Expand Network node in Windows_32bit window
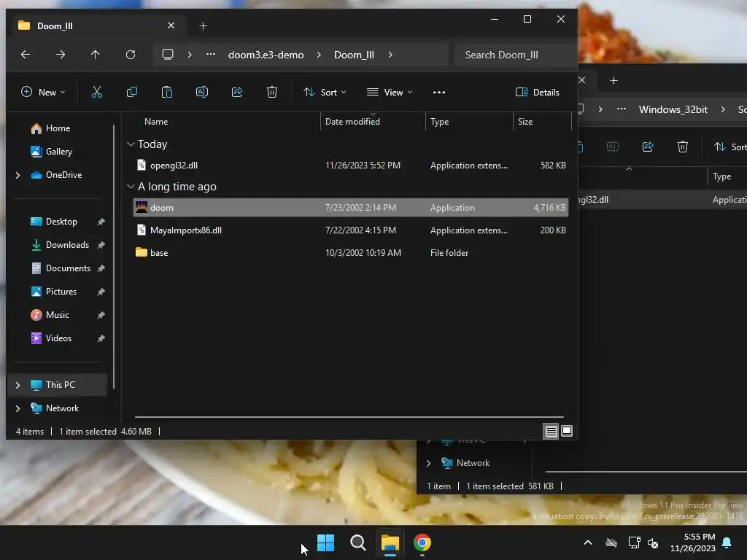 click(428, 463)
